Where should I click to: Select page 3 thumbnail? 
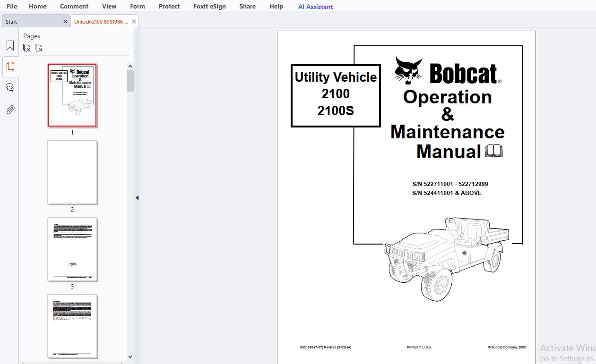(x=72, y=249)
